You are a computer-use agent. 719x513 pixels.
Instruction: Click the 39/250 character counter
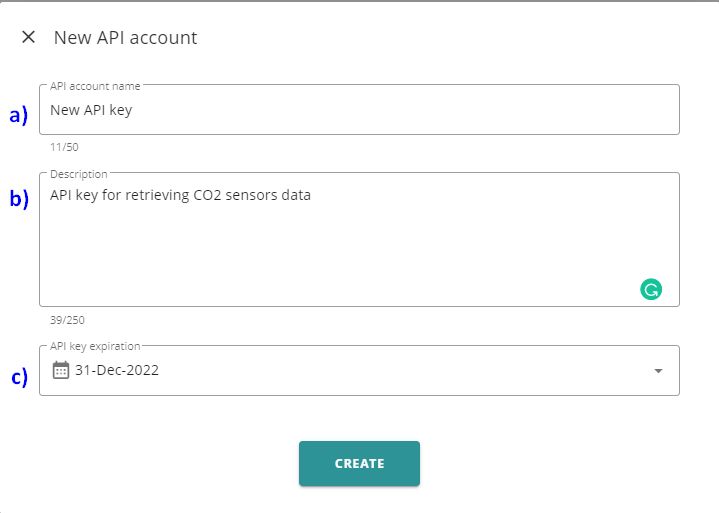point(66,320)
